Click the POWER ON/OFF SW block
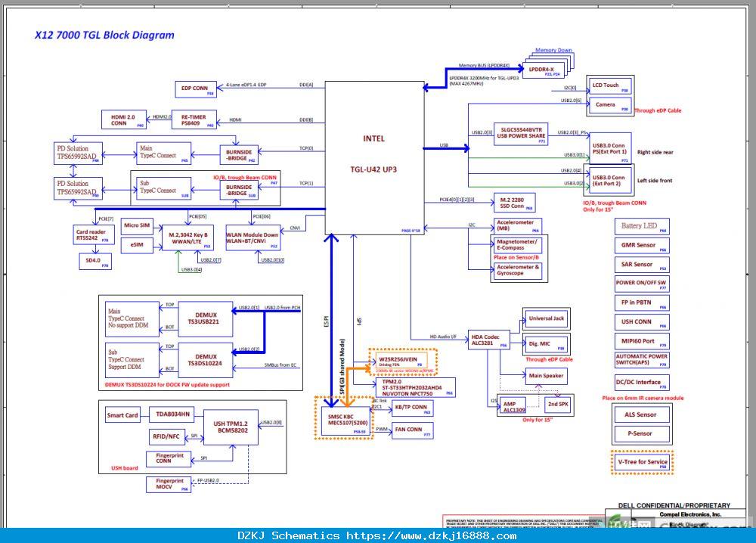The height and width of the screenshot is (543, 756). click(642, 284)
